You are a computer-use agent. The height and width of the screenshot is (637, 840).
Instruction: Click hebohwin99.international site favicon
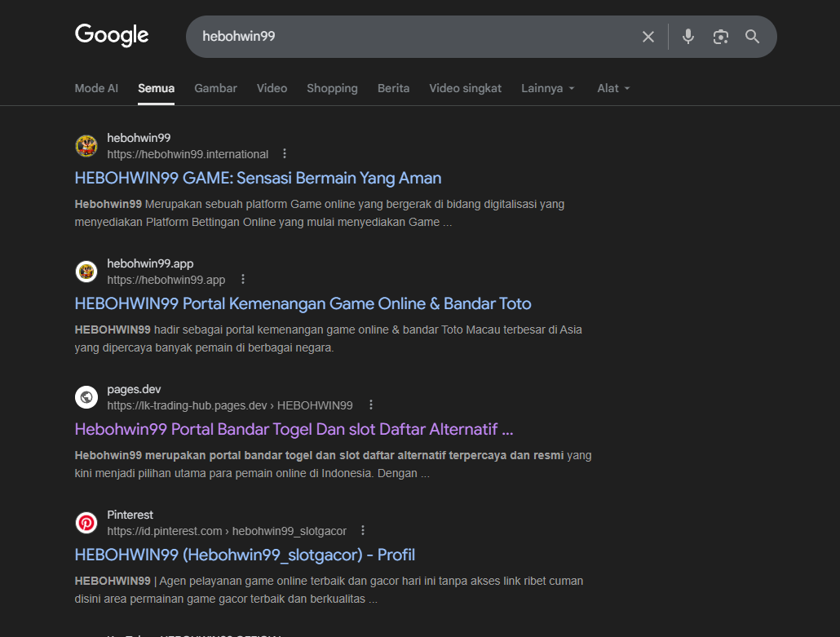coord(86,146)
